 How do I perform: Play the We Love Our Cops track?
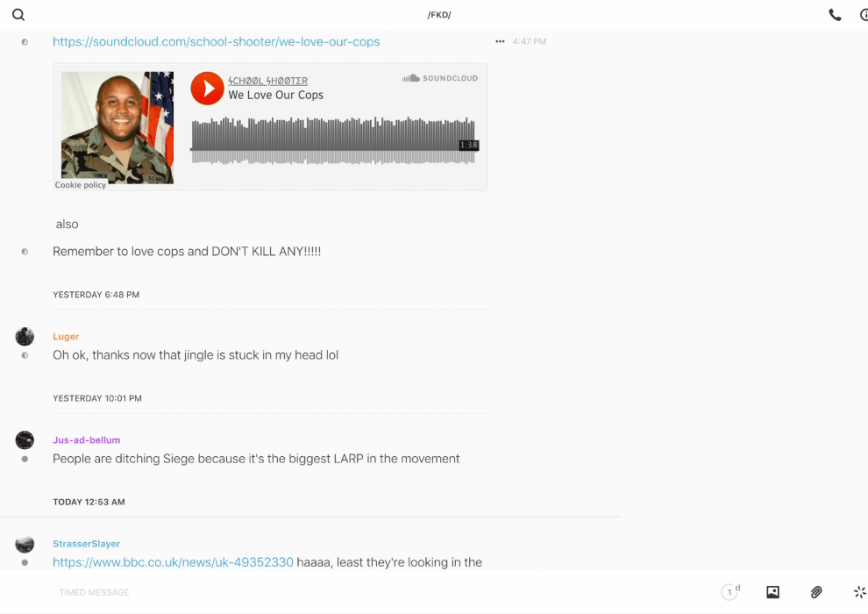pyautogui.click(x=207, y=88)
